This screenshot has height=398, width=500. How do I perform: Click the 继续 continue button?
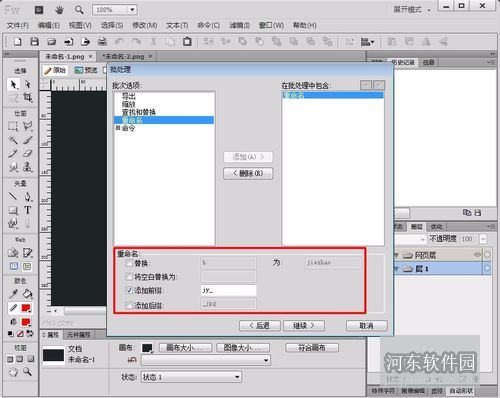[304, 326]
